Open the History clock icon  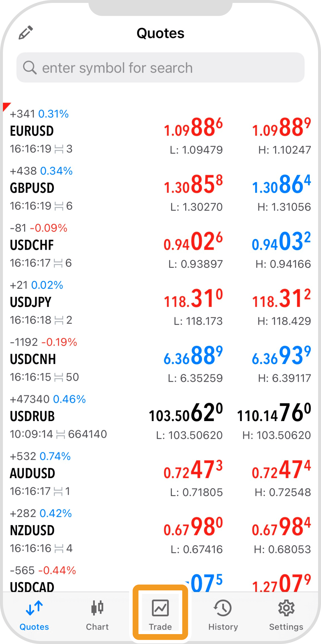[x=223, y=608]
